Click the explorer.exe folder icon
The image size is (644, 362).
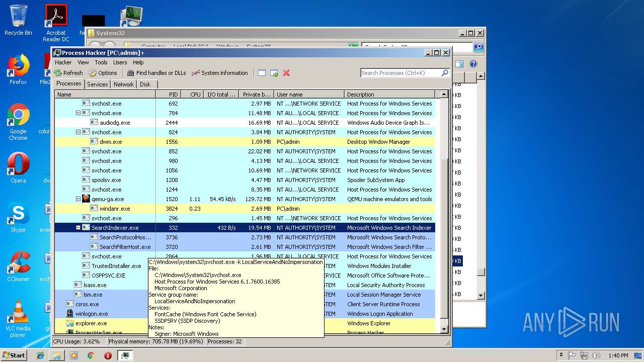click(70, 323)
